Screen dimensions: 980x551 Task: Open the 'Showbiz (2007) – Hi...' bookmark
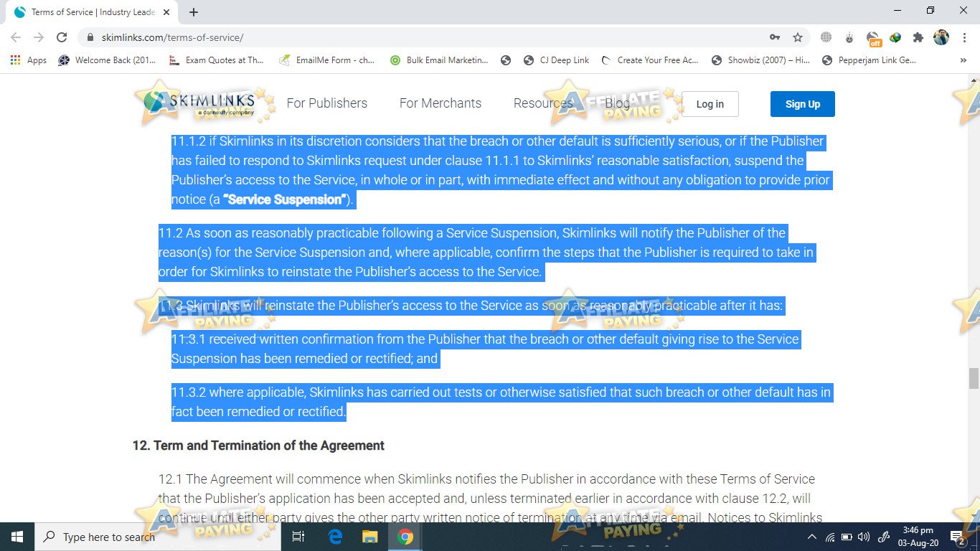click(x=760, y=60)
